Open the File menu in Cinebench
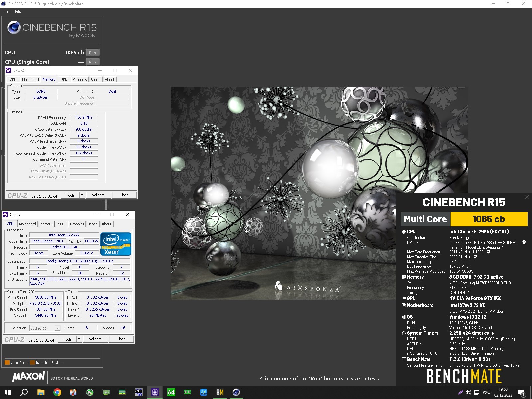 tap(6, 11)
